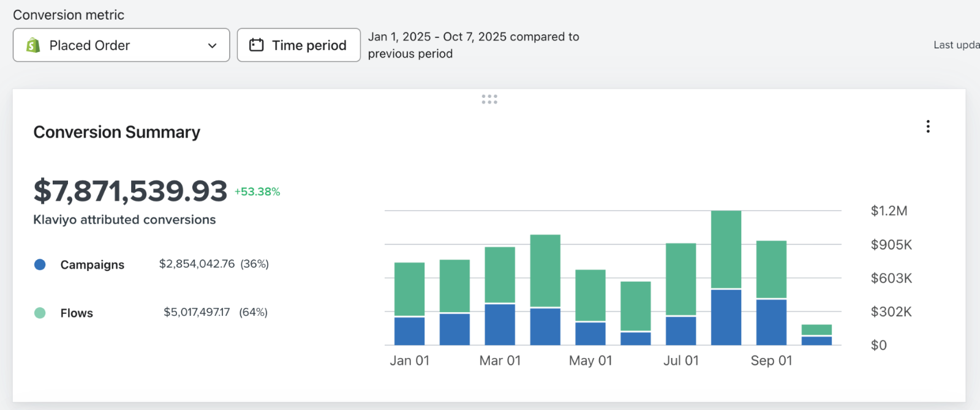The height and width of the screenshot is (410, 980).
Task: Open the Placed Order conversion metric selector
Action: (121, 45)
